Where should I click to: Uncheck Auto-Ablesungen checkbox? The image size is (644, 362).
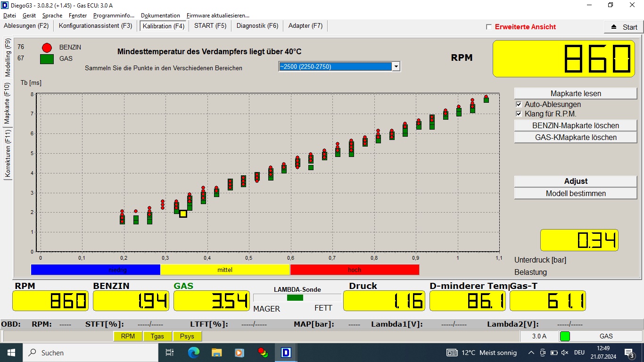(519, 104)
